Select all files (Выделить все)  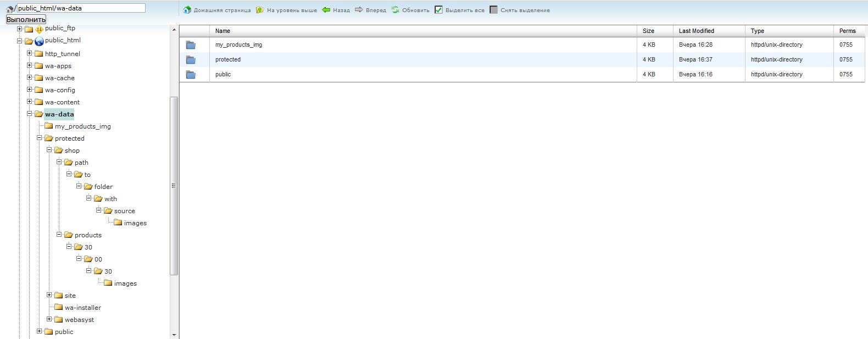tap(459, 10)
